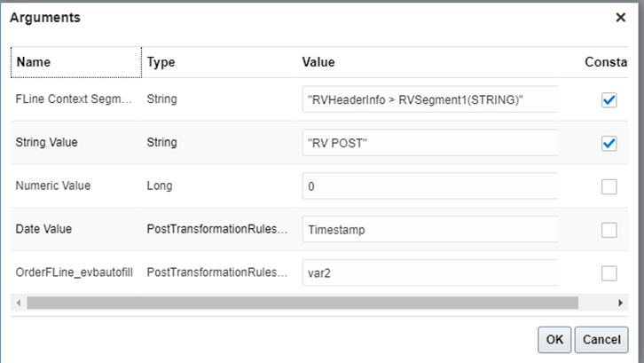Click the Value column header
Viewport: 644px width, 363px height.
coord(318,62)
